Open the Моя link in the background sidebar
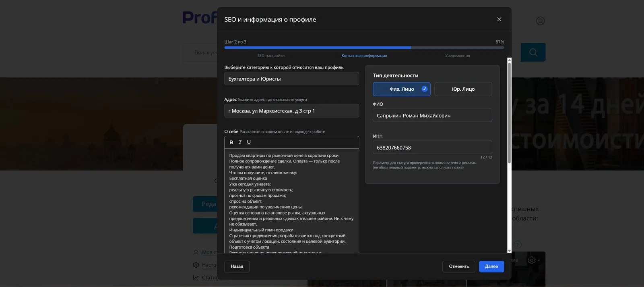Viewport: 644px width, 287px height. tap(209, 252)
